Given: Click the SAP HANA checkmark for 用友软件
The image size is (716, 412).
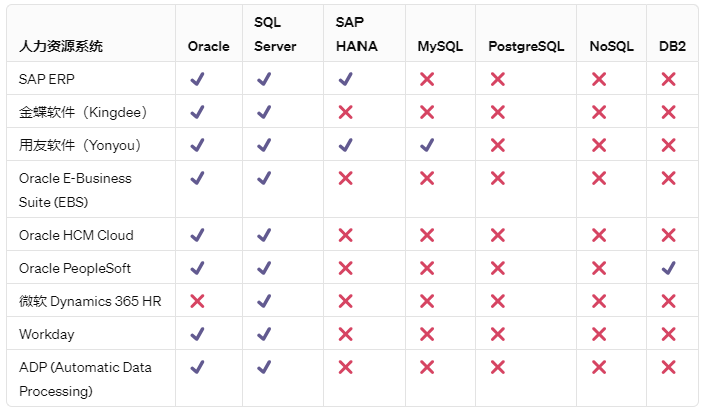Looking at the screenshot, I should [345, 145].
